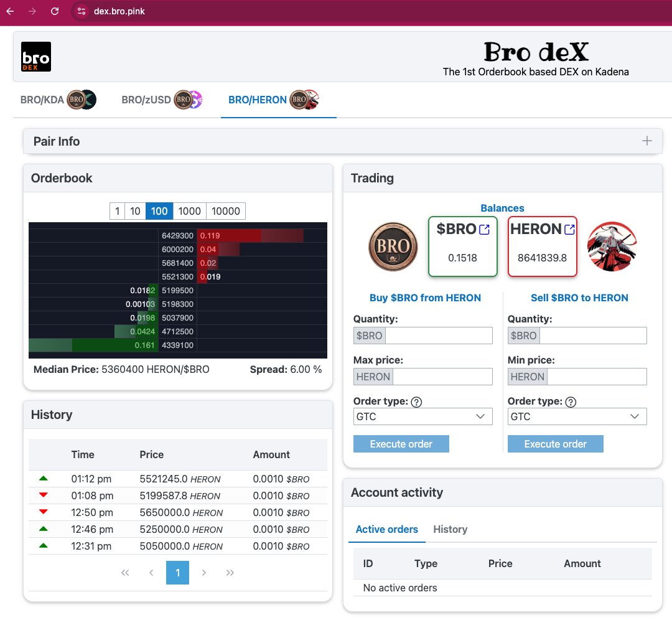
Task: Click the browser back arrow
Action: coord(11,11)
